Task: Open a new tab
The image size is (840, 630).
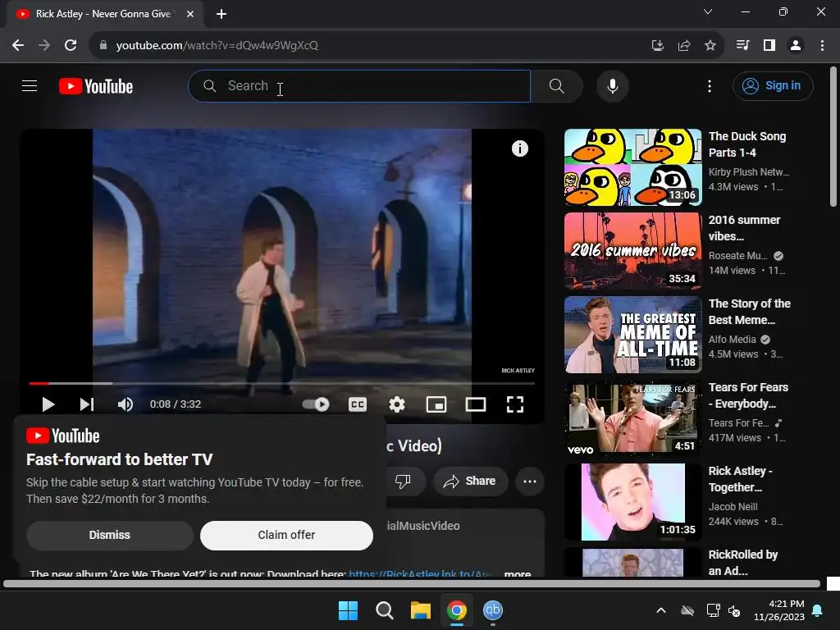Action: [x=221, y=14]
